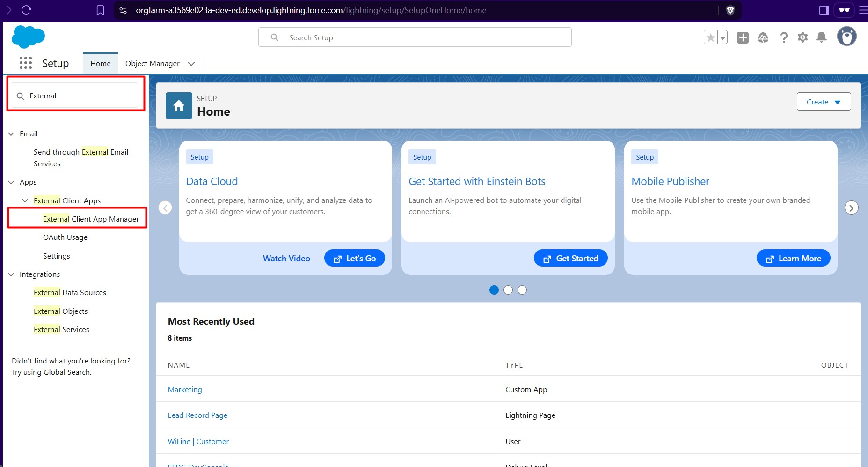This screenshot has width=868, height=467.
Task: Collapse the Apps section in the sidebar
Action: (x=11, y=182)
